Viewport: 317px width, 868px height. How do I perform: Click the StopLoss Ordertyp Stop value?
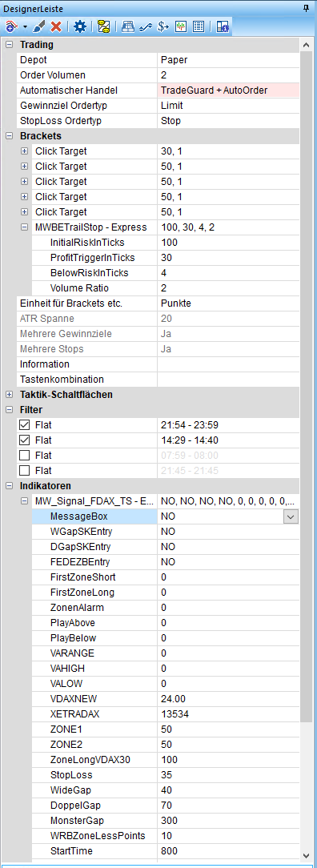click(x=228, y=121)
